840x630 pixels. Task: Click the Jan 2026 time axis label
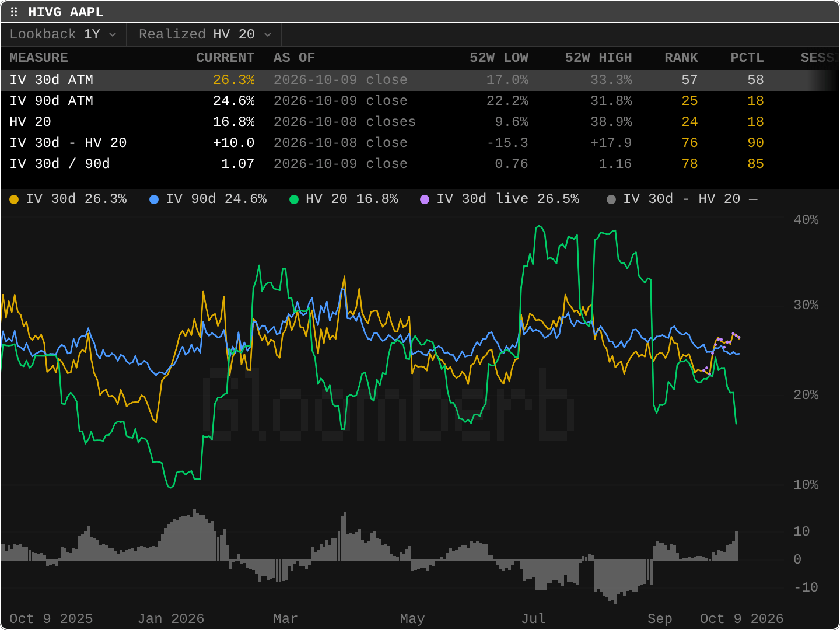171,619
